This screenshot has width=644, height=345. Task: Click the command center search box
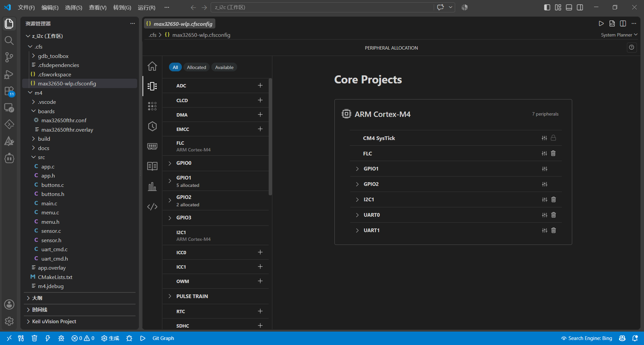[x=322, y=7]
